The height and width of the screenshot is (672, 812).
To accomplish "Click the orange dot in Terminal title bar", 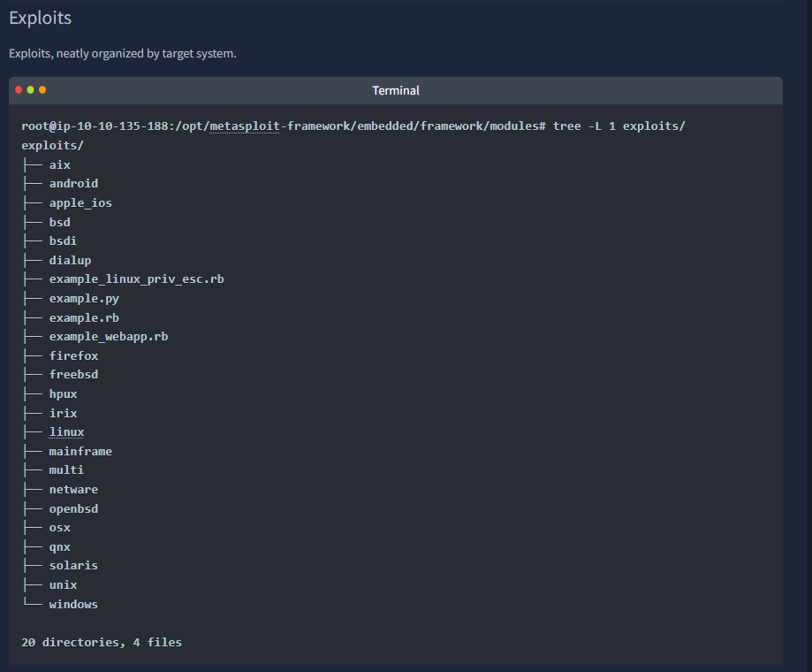I will coord(42,90).
